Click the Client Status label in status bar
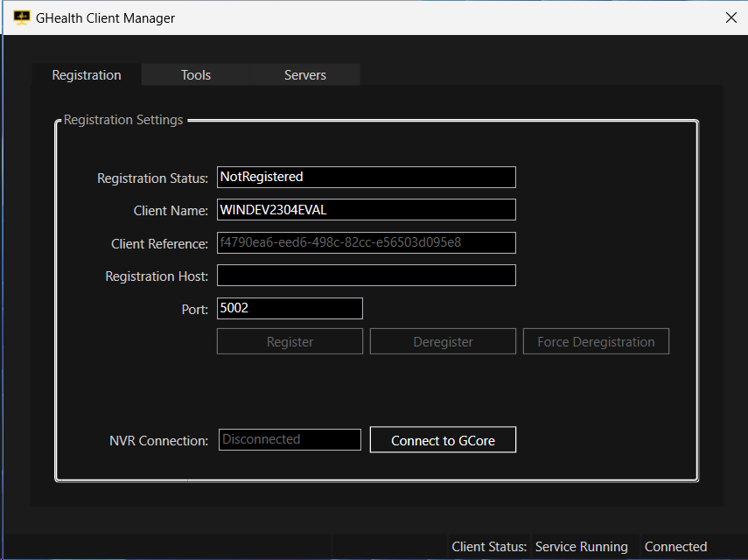Image resolution: width=748 pixels, height=560 pixels. pyautogui.click(x=489, y=547)
